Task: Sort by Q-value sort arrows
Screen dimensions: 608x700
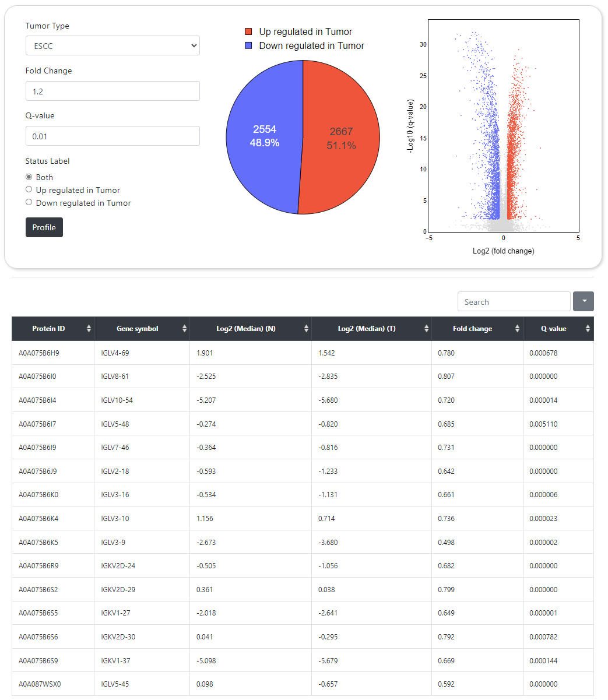Action: click(x=588, y=329)
